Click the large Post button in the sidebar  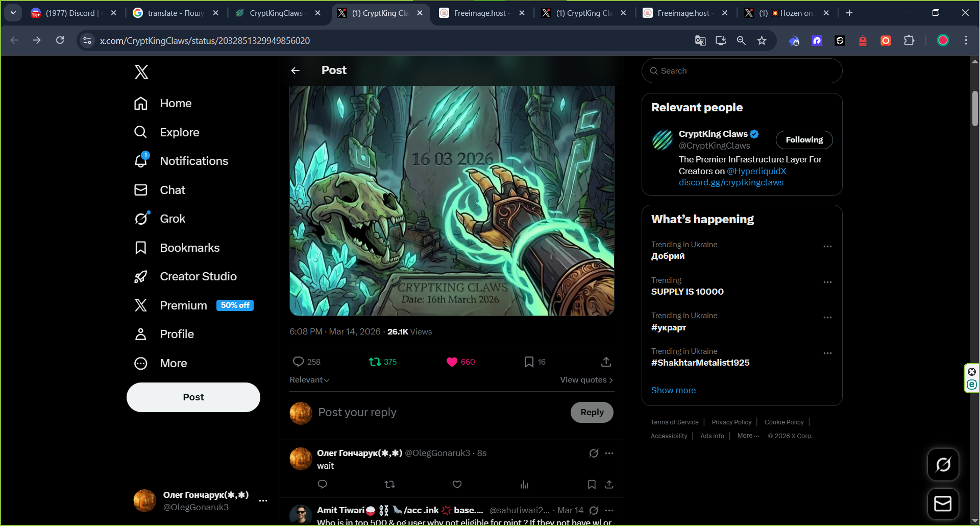click(x=193, y=397)
